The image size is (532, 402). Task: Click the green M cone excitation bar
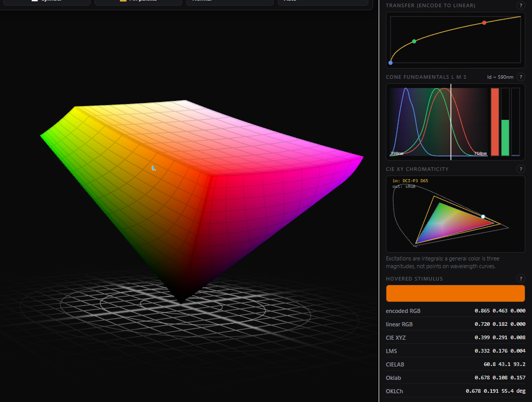505,138
